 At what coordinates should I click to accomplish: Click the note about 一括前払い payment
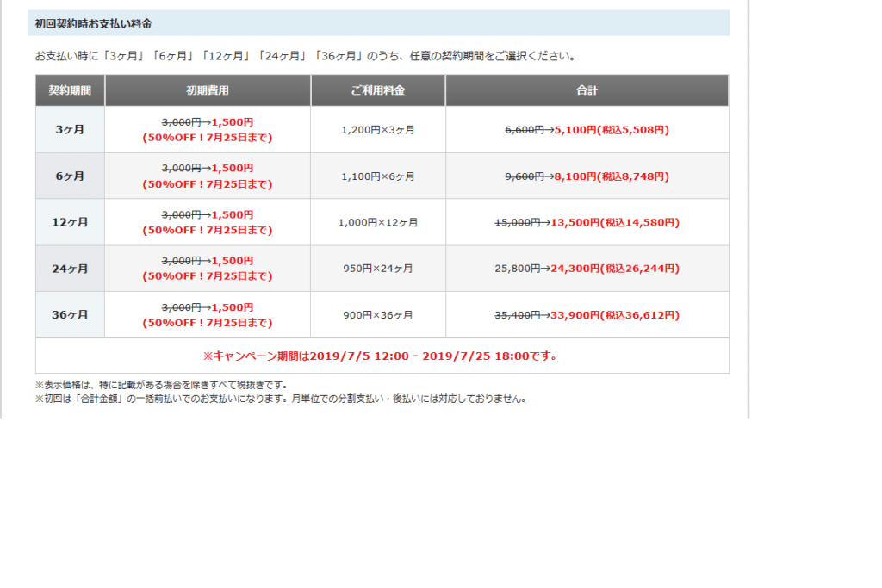click(282, 399)
